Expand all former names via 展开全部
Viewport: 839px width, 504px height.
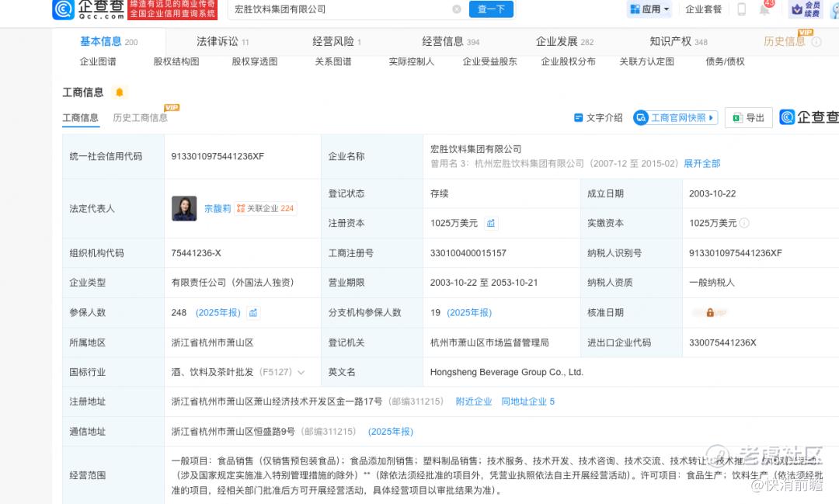pyautogui.click(x=702, y=164)
